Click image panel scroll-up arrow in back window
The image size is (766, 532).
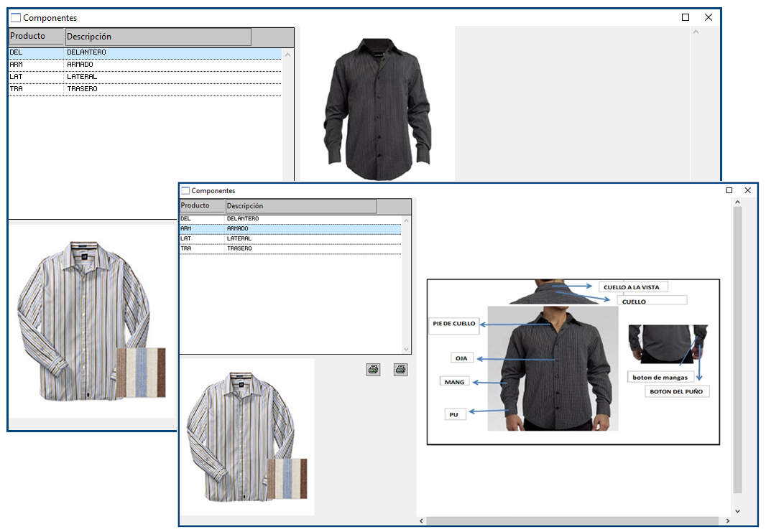[x=696, y=32]
